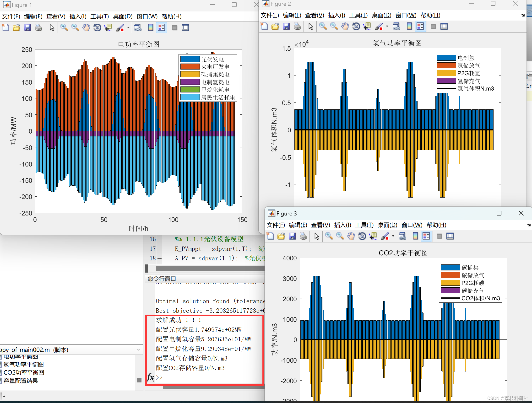The image size is (532, 403).
Task: Click 光伏发电 blue legend swatch in Figure 1
Action: (190, 59)
